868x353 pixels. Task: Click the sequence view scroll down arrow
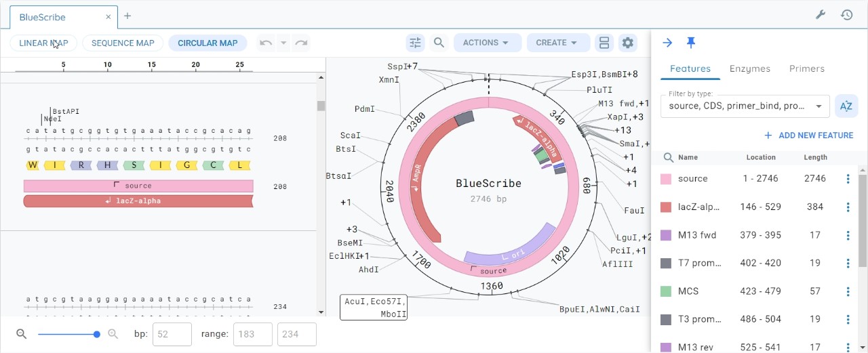tap(321, 312)
